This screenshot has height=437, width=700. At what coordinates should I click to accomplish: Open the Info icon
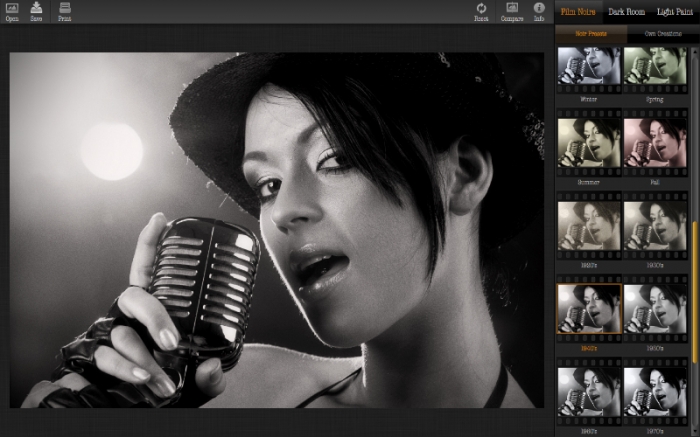pyautogui.click(x=539, y=12)
